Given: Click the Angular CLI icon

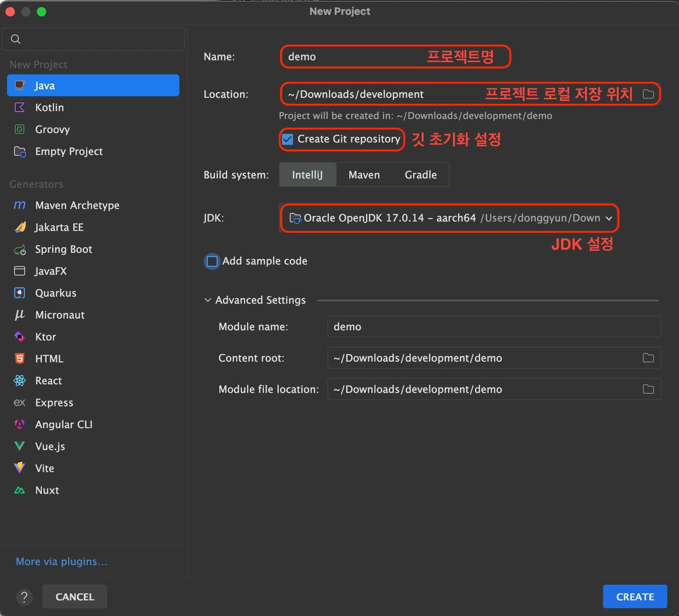Looking at the screenshot, I should 20,424.
